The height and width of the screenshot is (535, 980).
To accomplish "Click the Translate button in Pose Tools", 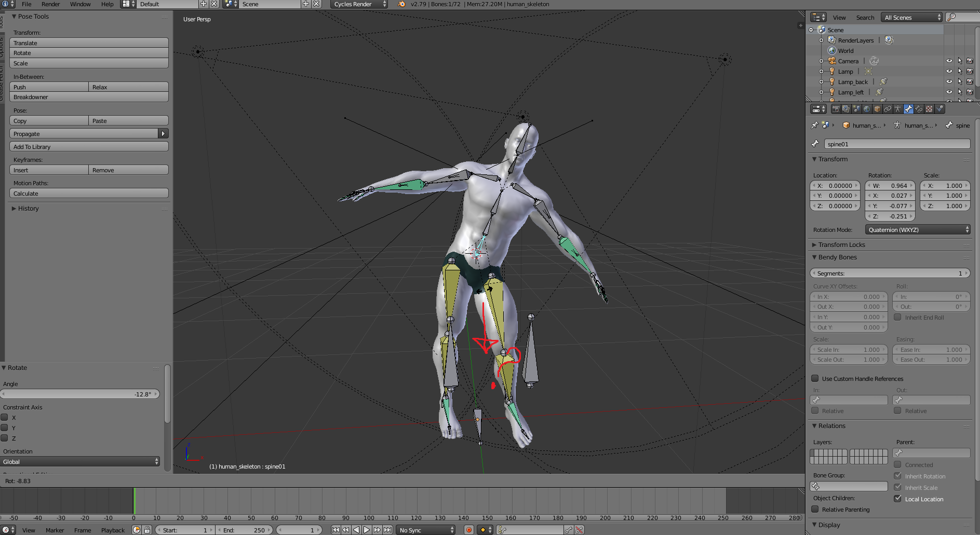I will [89, 43].
